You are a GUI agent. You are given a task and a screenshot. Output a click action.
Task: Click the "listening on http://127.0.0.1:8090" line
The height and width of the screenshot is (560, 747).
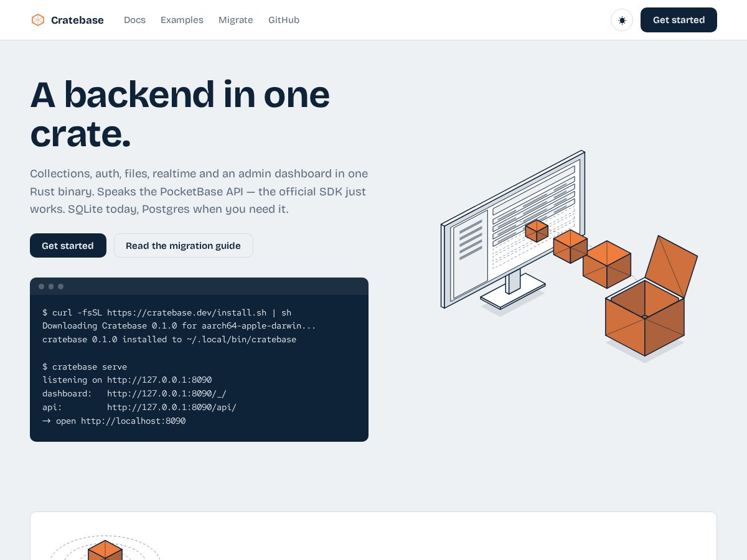tap(127, 380)
